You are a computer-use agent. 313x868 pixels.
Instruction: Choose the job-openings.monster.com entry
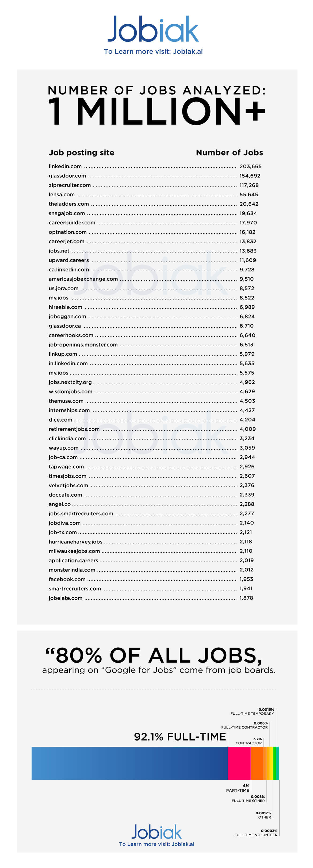pos(83,345)
